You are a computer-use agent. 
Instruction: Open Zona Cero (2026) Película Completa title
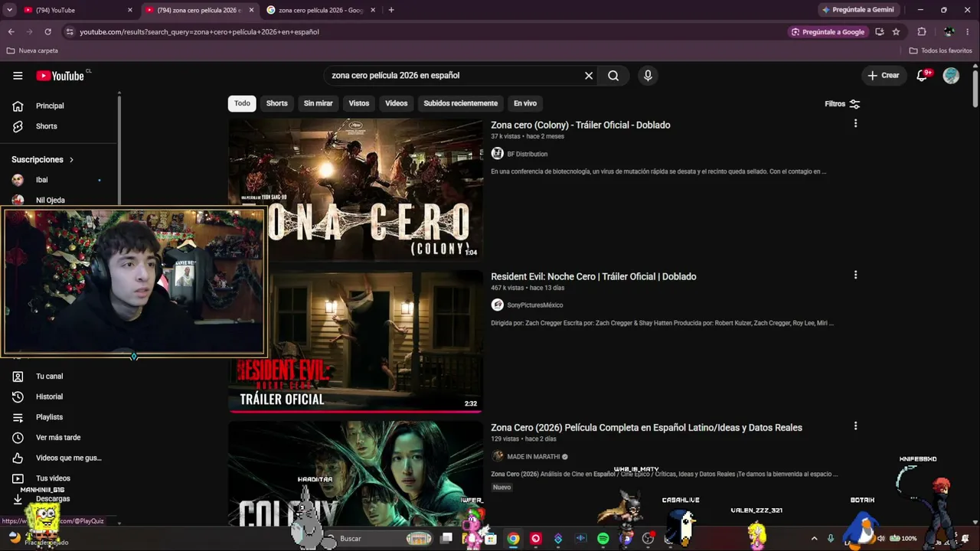pyautogui.click(x=646, y=428)
